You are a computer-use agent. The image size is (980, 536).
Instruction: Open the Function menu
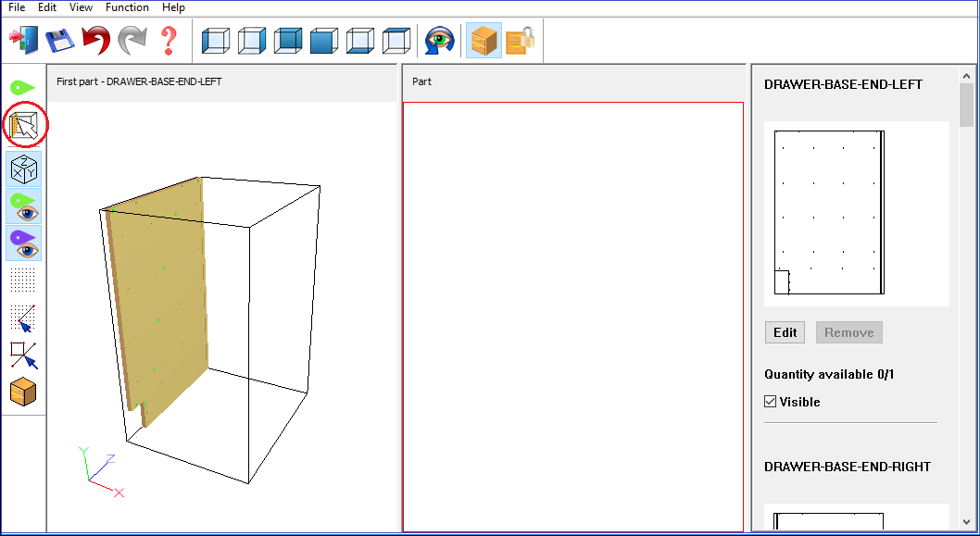(127, 7)
